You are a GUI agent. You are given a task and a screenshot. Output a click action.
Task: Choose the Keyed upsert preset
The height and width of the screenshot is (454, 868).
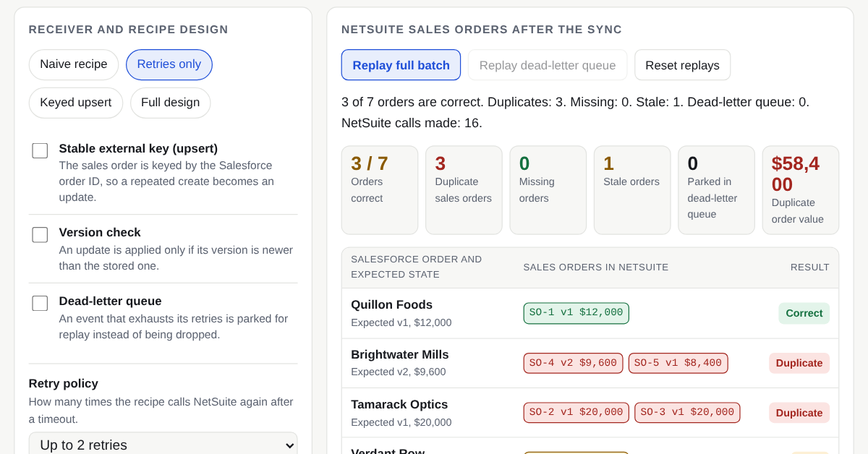point(76,103)
